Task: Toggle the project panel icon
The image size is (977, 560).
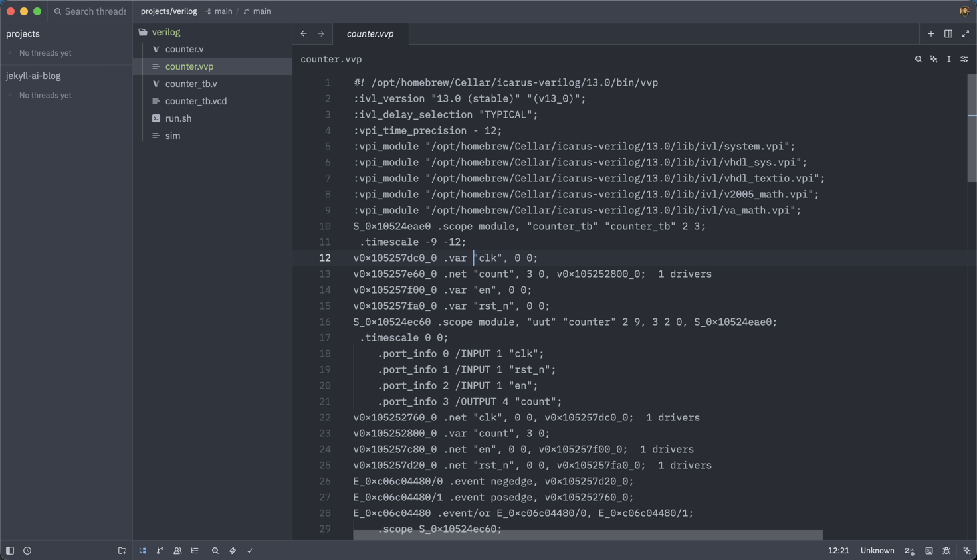Action: tap(143, 551)
